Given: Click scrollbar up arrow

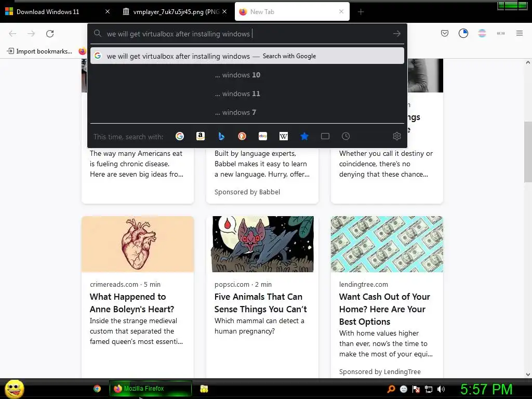Looking at the screenshot, I should [528, 62].
